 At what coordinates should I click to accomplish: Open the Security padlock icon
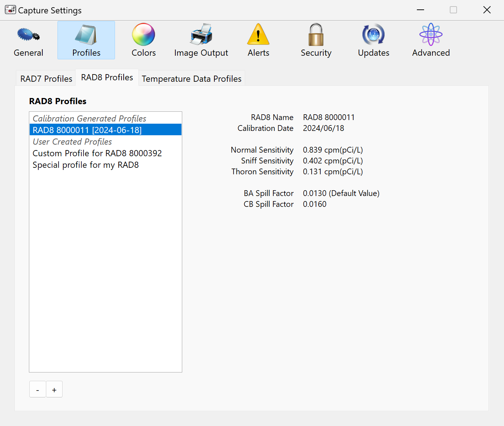pos(316,35)
